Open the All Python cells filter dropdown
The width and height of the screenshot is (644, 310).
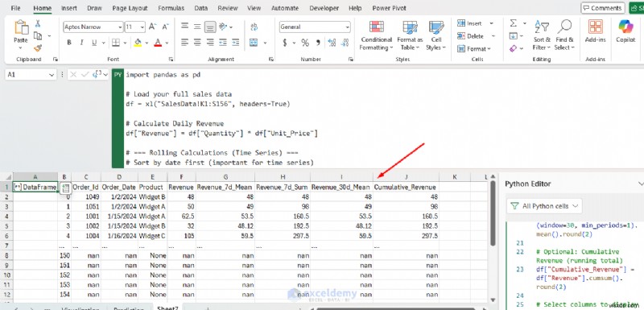click(544, 205)
